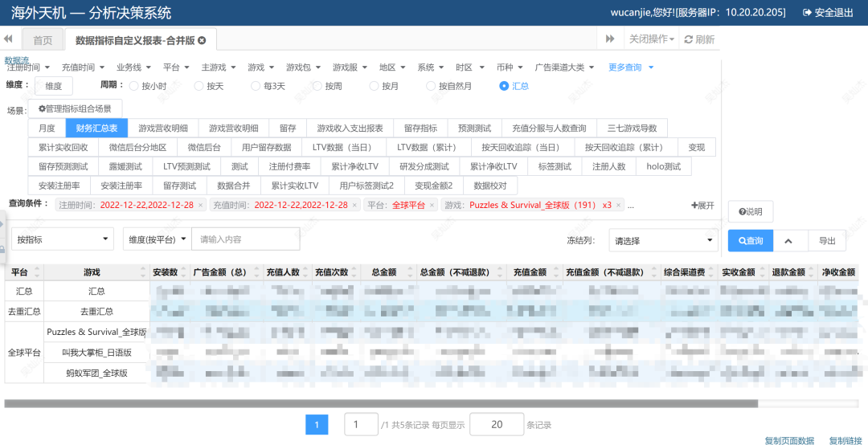Select the 月度 scene tab
The height and width of the screenshot is (445, 868).
click(x=47, y=128)
